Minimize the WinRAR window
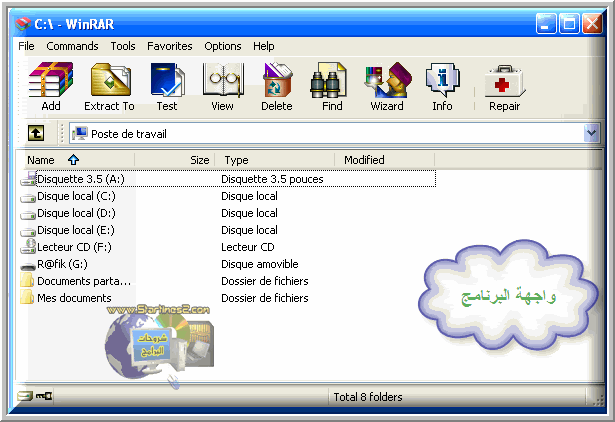The height and width of the screenshot is (422, 615). click(546, 24)
